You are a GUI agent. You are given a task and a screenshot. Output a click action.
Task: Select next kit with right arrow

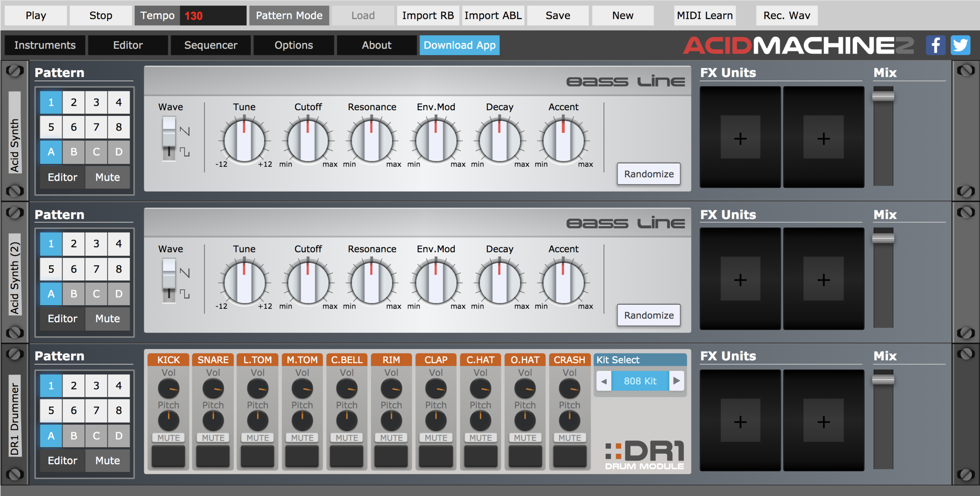677,381
